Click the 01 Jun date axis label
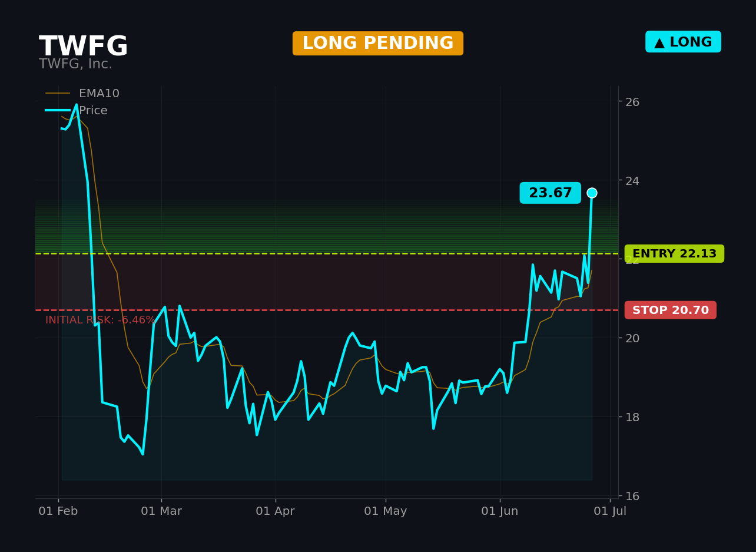 (500, 511)
